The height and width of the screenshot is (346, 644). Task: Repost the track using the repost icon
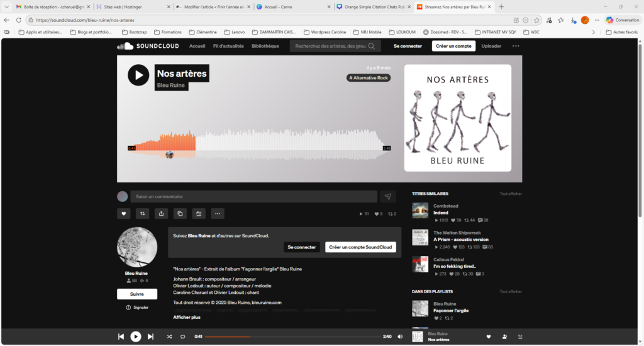143,214
